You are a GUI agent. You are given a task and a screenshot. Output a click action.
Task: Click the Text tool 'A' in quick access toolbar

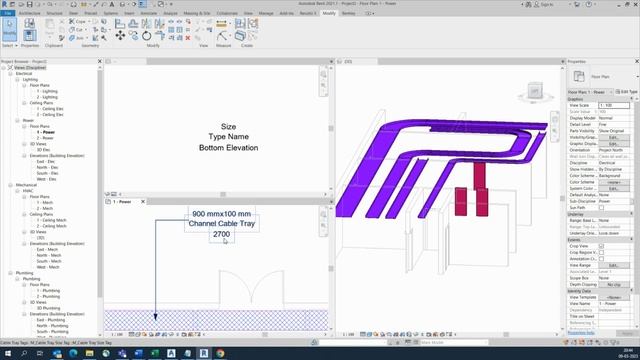click(x=112, y=4)
